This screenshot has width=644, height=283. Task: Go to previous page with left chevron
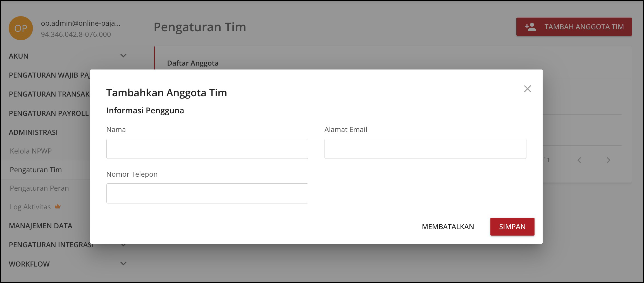pyautogui.click(x=579, y=160)
